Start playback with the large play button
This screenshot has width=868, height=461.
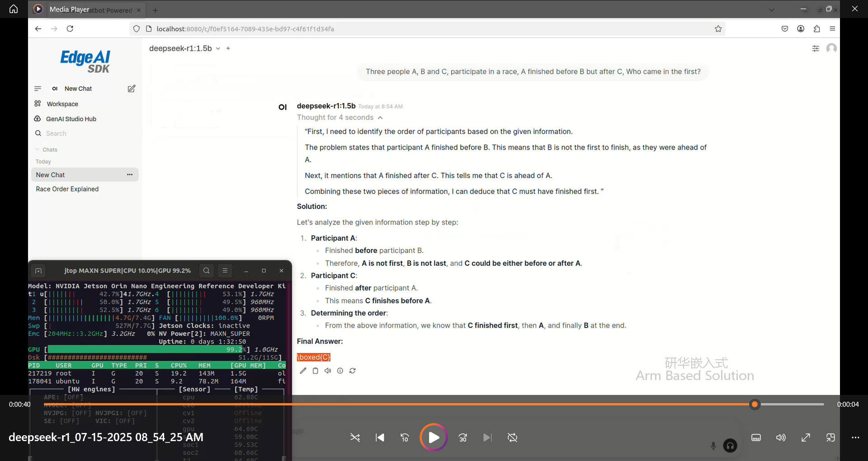tap(434, 437)
